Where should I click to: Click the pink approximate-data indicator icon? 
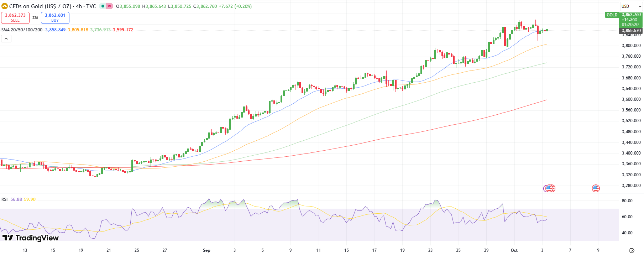109,6
